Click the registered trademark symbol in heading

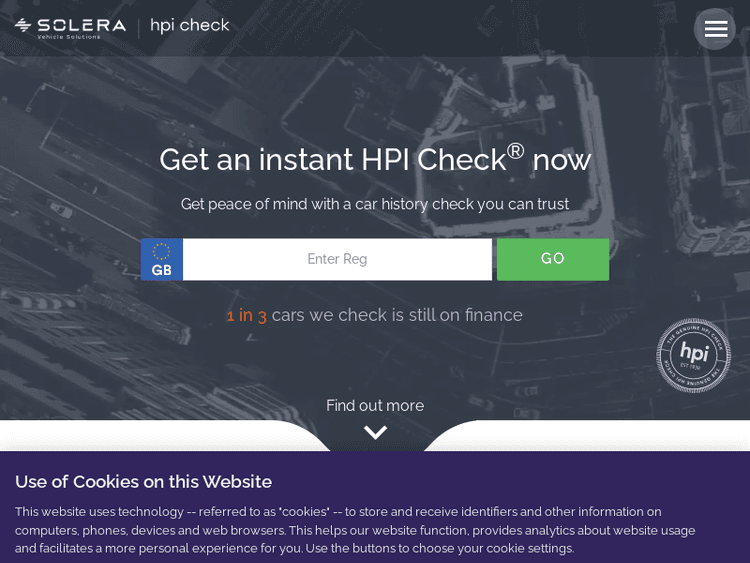515,150
